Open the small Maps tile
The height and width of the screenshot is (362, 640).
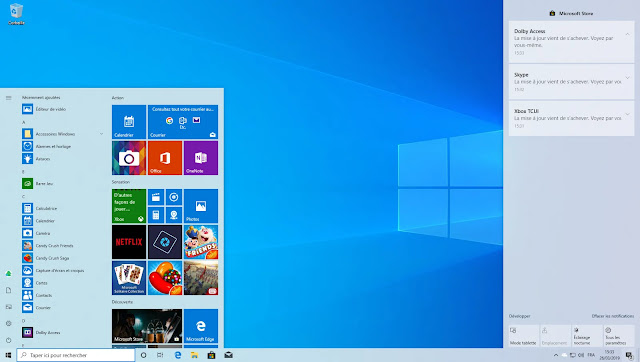tap(174, 215)
